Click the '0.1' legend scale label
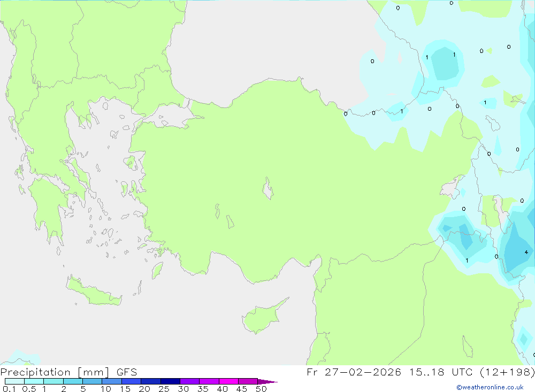The height and width of the screenshot is (392, 535). click(9, 389)
